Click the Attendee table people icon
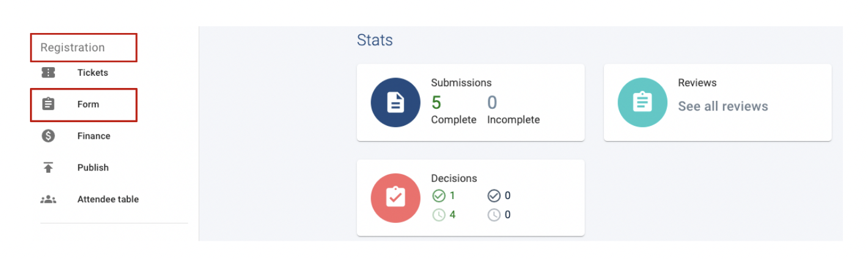This screenshot has height=259, width=868. (x=48, y=200)
